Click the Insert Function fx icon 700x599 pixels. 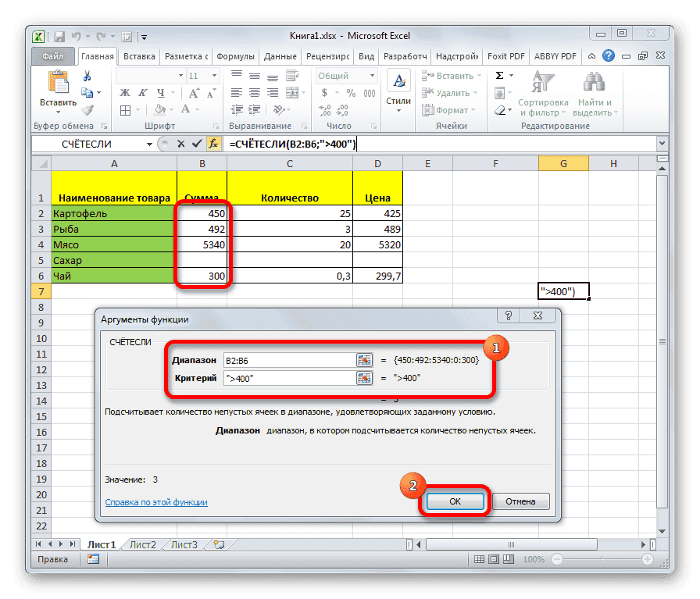(216, 144)
